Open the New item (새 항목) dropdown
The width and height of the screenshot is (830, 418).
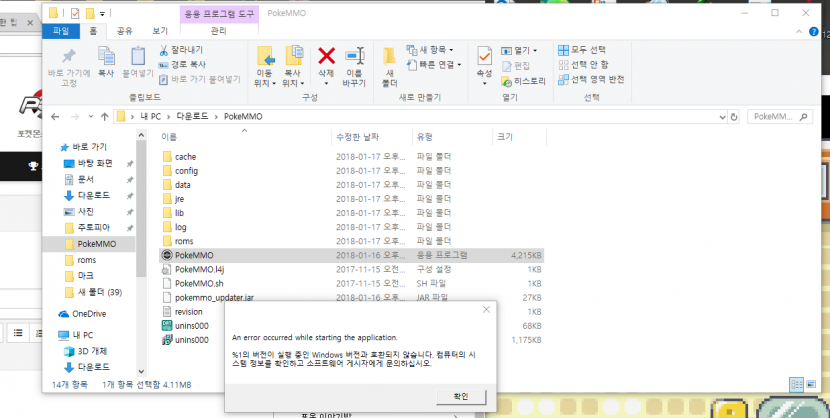(x=430, y=50)
